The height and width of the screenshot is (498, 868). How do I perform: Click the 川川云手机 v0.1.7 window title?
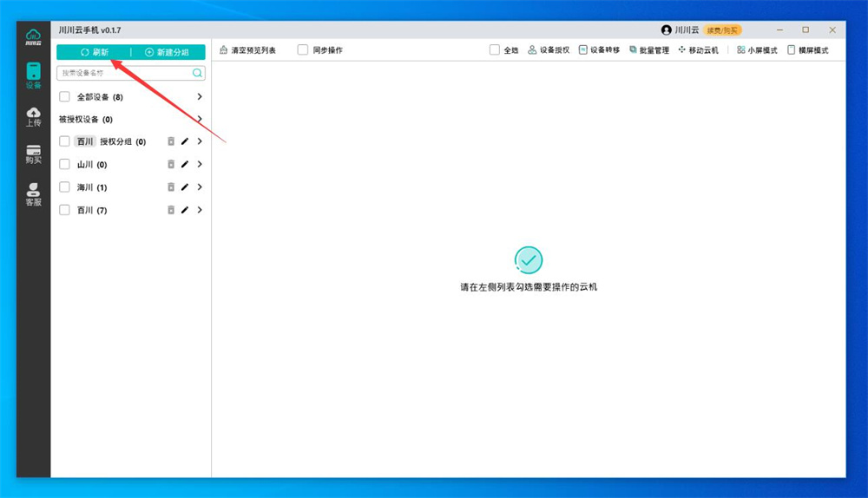[x=89, y=29]
